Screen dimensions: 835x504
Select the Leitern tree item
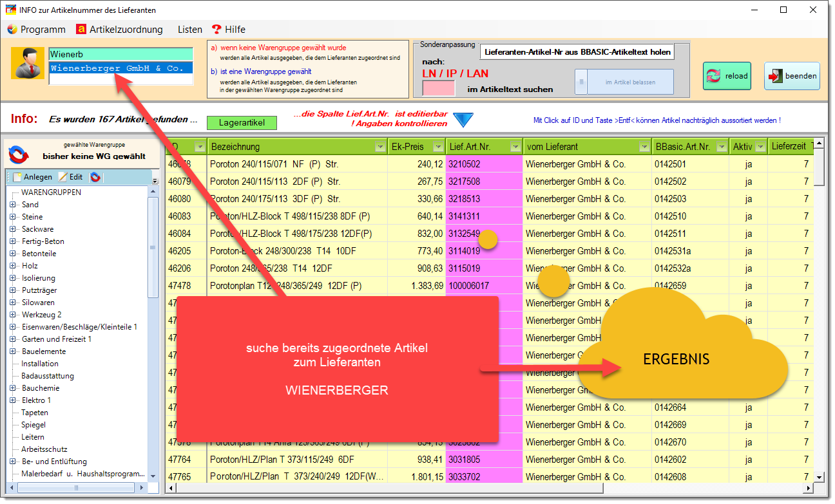pyautogui.click(x=33, y=437)
